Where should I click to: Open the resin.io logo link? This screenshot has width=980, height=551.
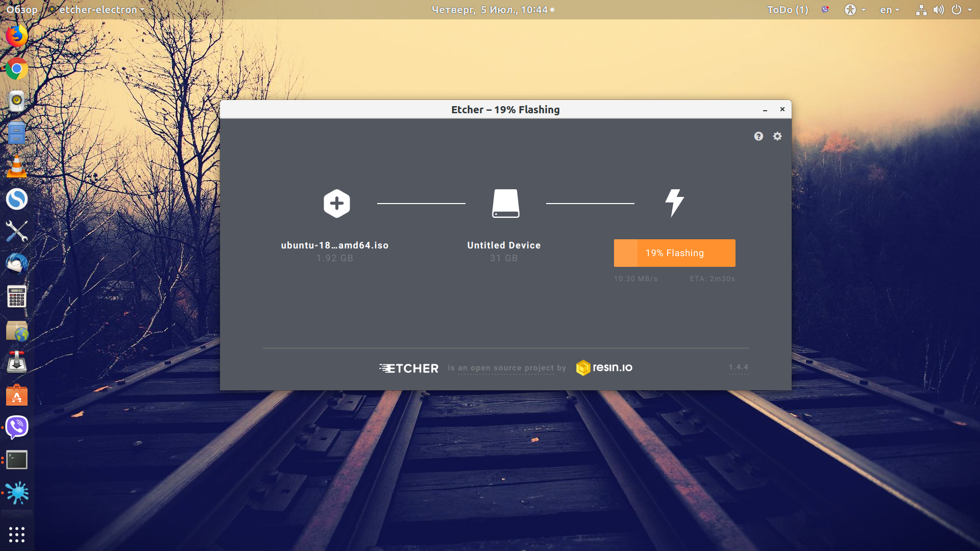click(604, 367)
